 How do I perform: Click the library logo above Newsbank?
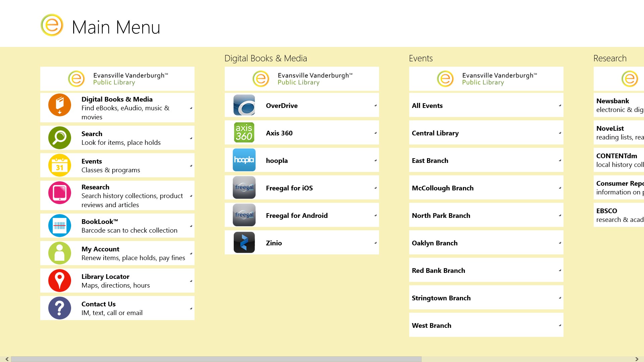630,79
